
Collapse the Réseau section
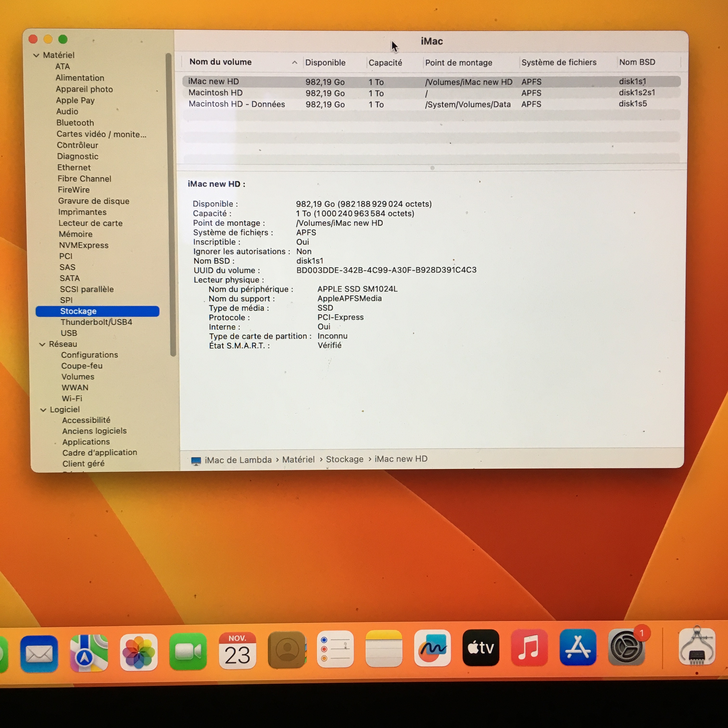point(42,344)
